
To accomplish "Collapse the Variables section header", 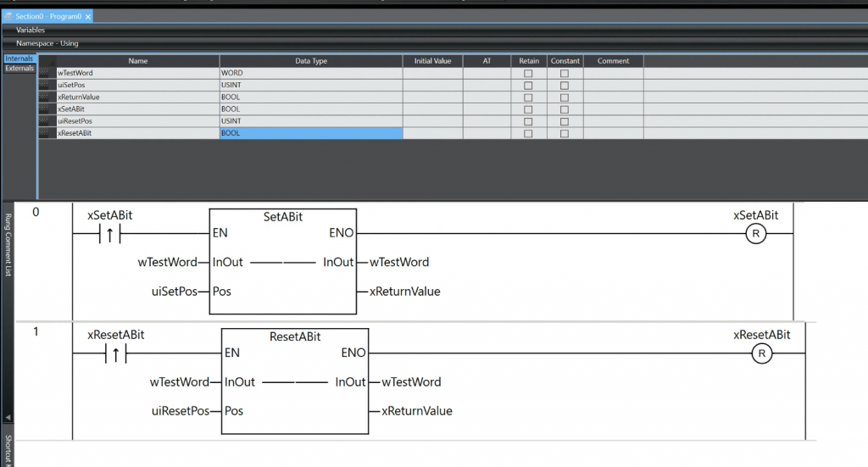I will [x=31, y=31].
